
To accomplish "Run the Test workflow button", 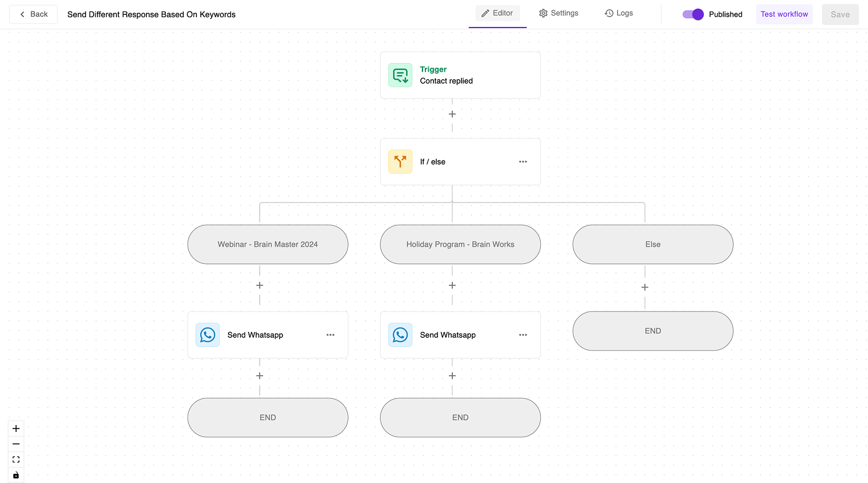I will 784,14.
